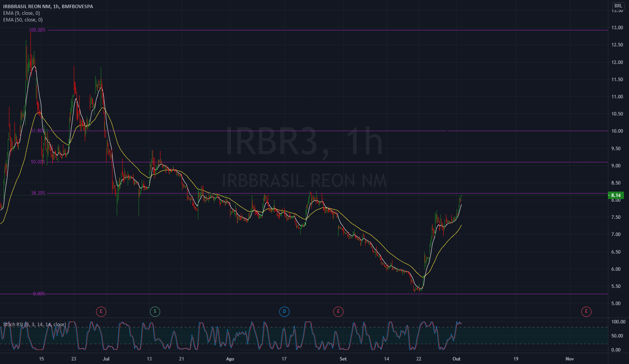Image resolution: width=629 pixels, height=364 pixels.
Task: Click the 10.50 price axis label
Action: pos(617,114)
